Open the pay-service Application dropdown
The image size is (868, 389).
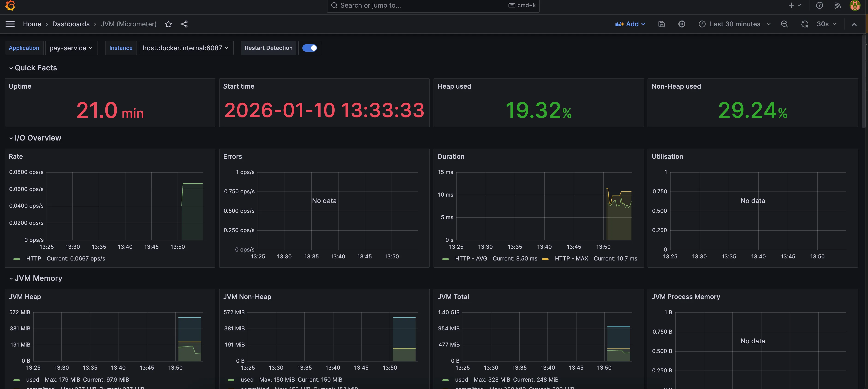pos(71,48)
